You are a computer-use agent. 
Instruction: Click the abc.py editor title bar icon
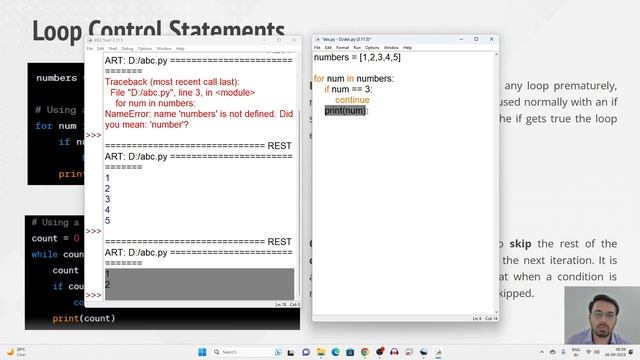317,39
